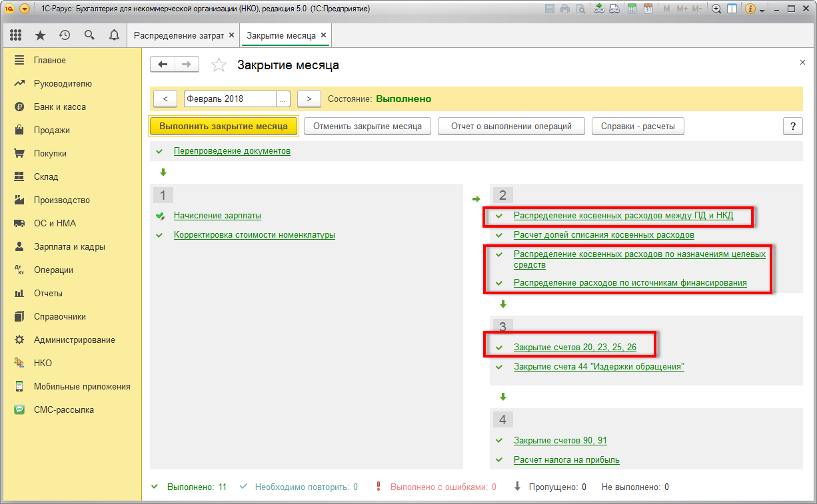The image size is (817, 504).
Task: Open the calculator icon in title bar
Action: tap(631, 9)
